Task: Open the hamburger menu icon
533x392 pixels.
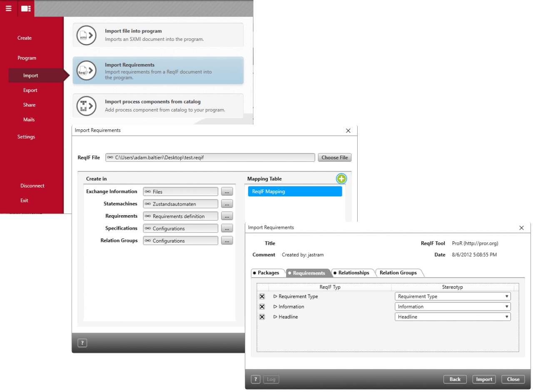Action: tap(8, 8)
